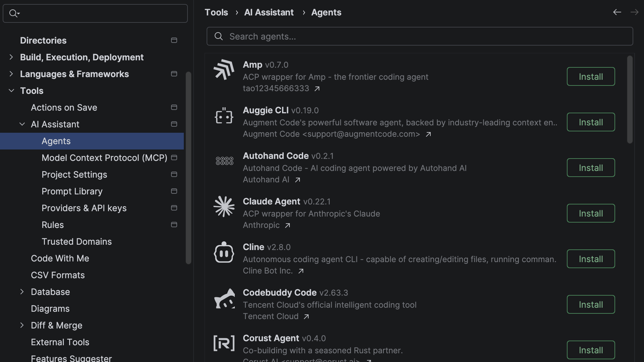Click the Auggie CLI agent icon
This screenshot has height=362, width=644.
(x=224, y=116)
